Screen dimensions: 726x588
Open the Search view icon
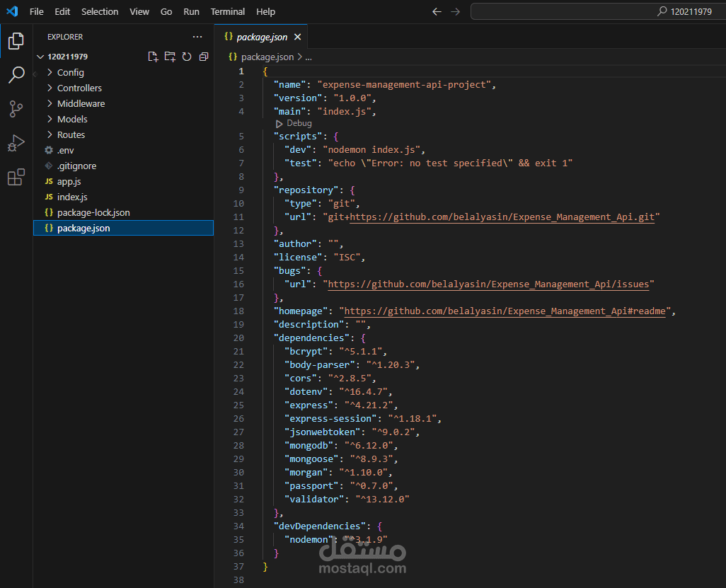point(16,74)
